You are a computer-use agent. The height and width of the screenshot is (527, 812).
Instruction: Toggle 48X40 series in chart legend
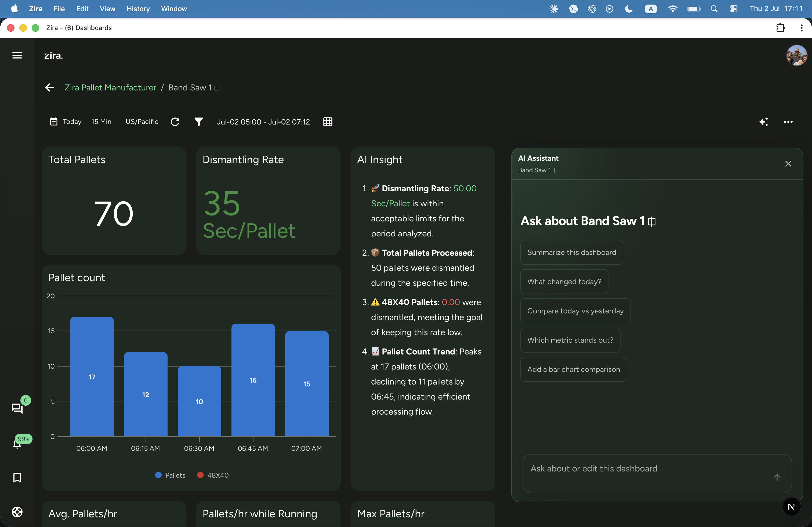213,475
